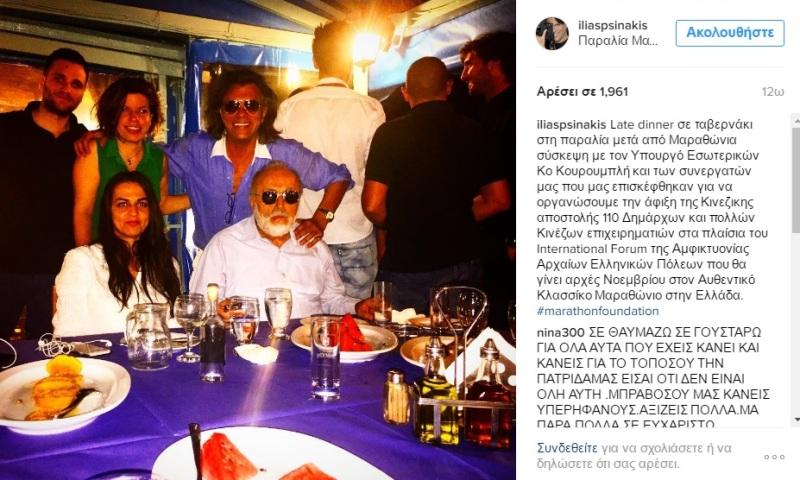Click the comments scrollbar down arrow
Screen dimensions: 800x480
(x=796, y=420)
